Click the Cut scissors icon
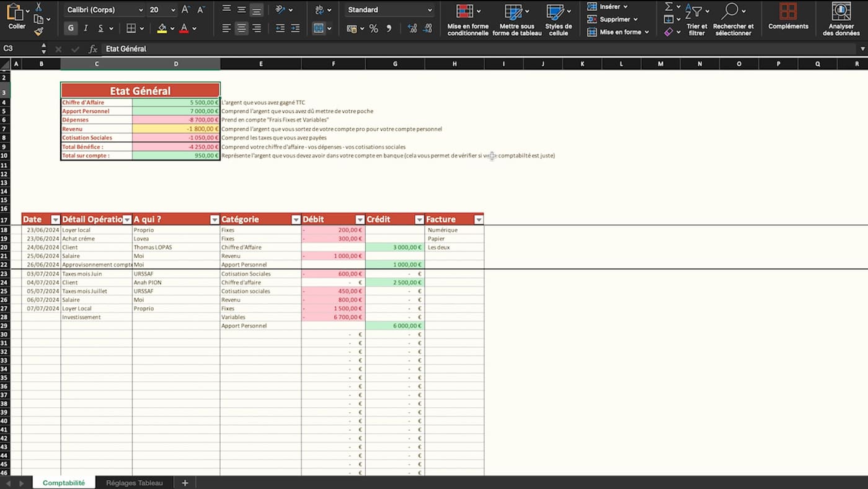The width and height of the screenshot is (868, 489). click(x=38, y=7)
